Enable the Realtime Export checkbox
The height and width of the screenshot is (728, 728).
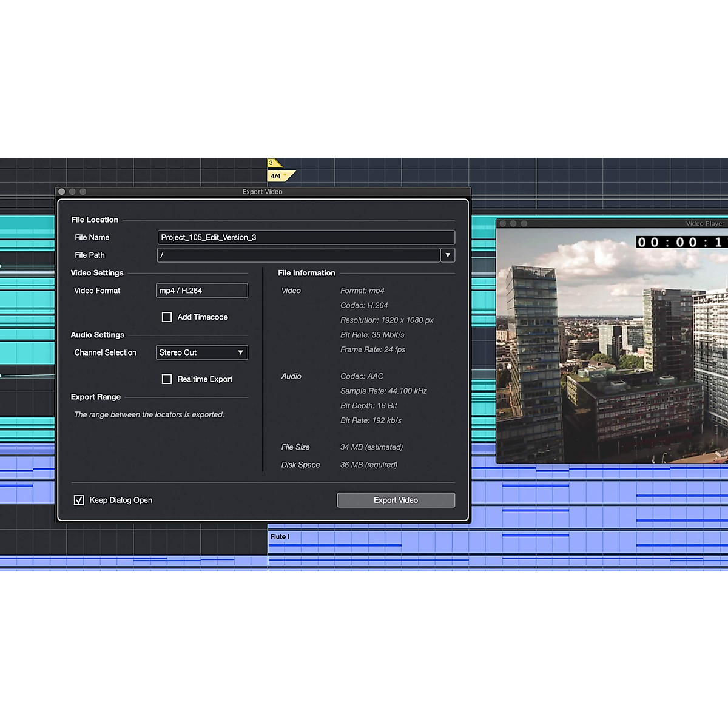[167, 379]
